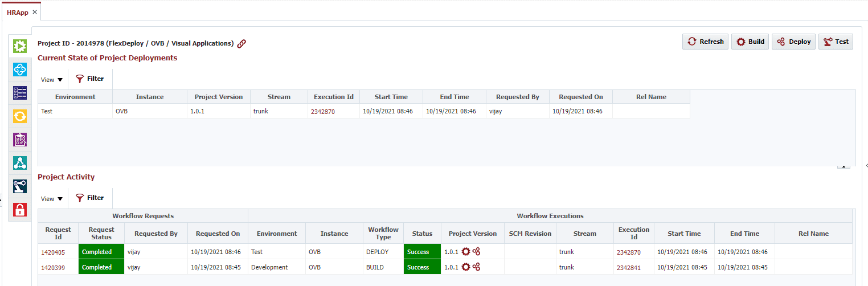Screen dimensions: 868x286
Task: Click Success status in the BUILD row
Action: (422, 267)
